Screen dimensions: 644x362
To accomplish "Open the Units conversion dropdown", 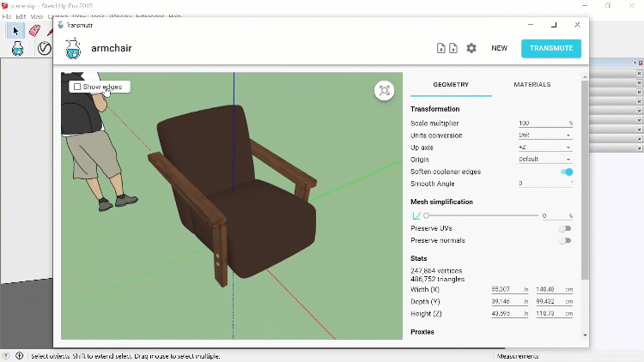I will [545, 135].
